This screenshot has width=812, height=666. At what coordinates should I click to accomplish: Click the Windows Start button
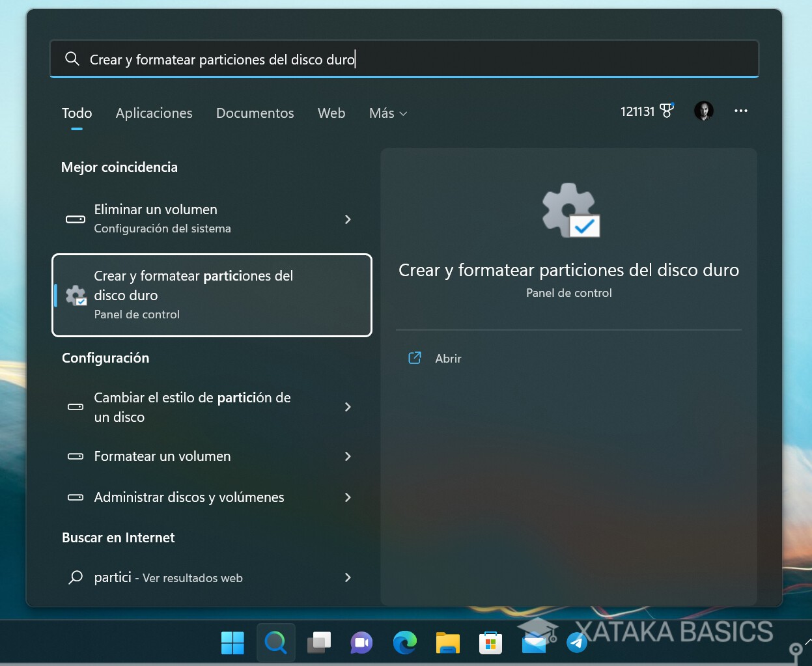[x=232, y=643]
